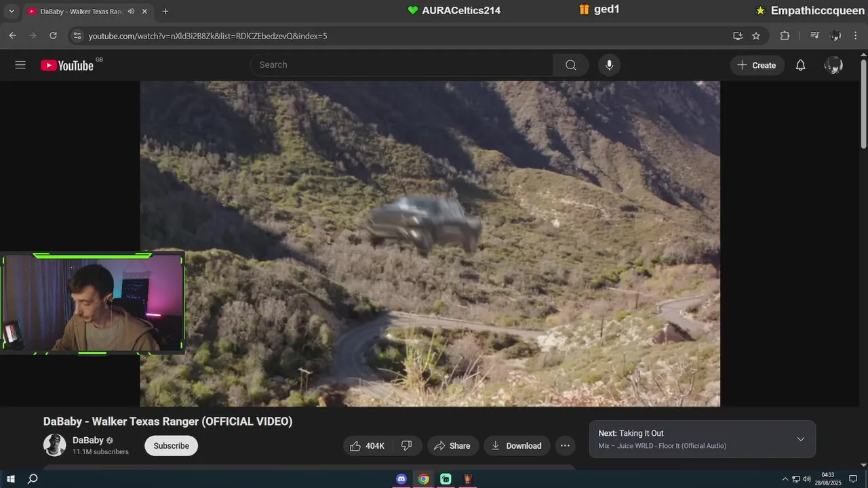Start voice search with the microphone
Viewport: 868px width, 488px height.
click(609, 65)
